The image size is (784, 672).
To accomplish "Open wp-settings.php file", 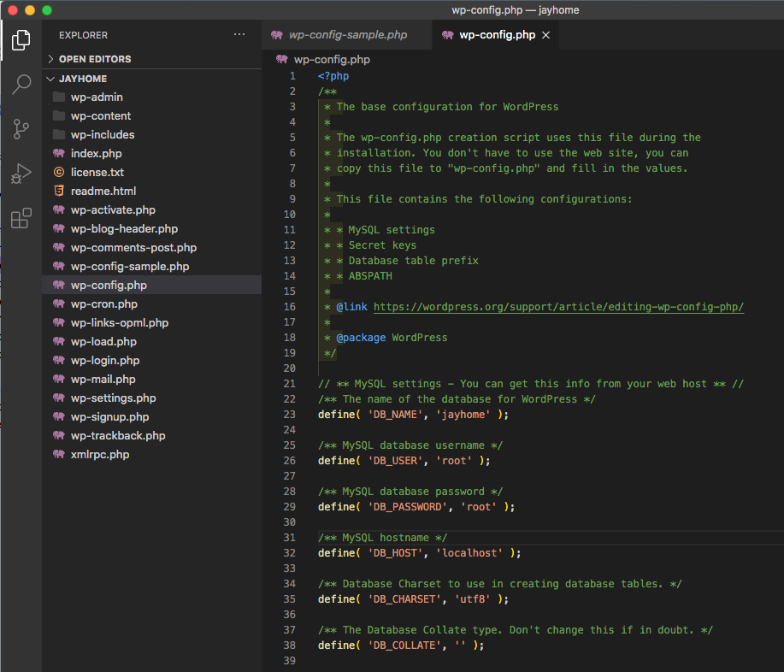I will tap(151, 398).
